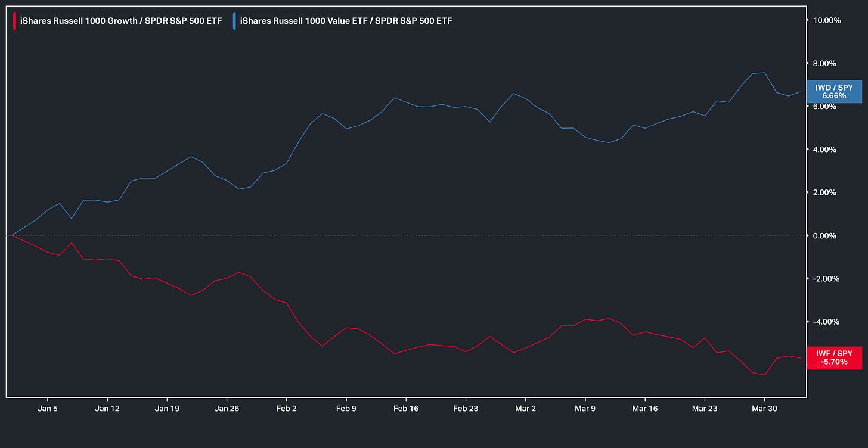Click the iShares Russell 1000 Value ETF legend label
Image resolution: width=868 pixels, height=448 pixels.
click(x=346, y=21)
